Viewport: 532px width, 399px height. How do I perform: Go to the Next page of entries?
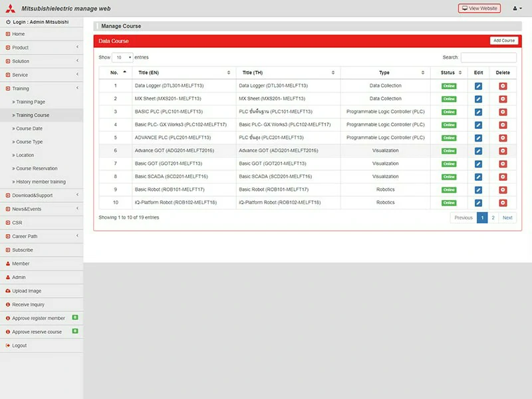507,218
